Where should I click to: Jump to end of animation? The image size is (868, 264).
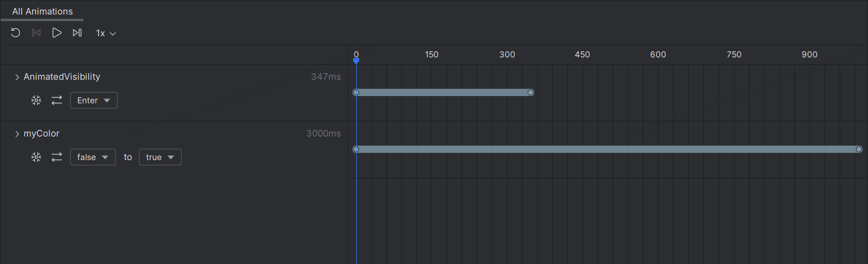tap(77, 33)
